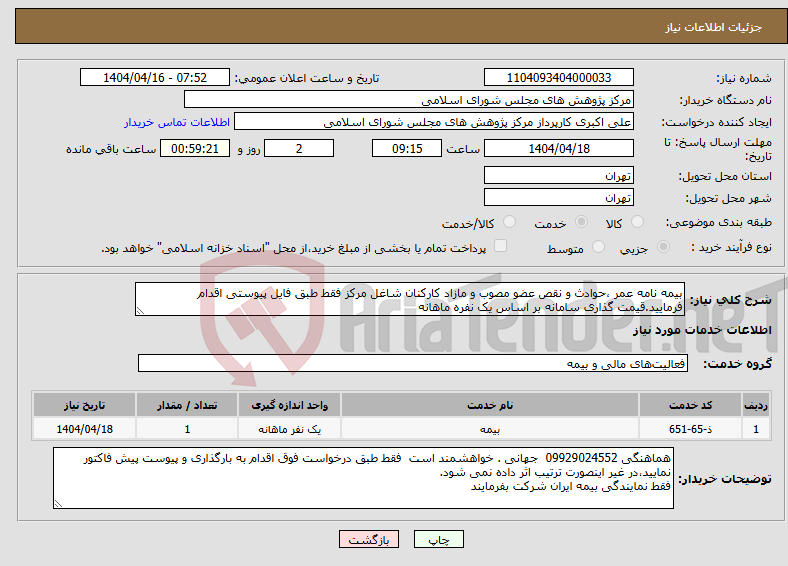Click the row number cell 1
The height and width of the screenshot is (566, 788).
[756, 429]
